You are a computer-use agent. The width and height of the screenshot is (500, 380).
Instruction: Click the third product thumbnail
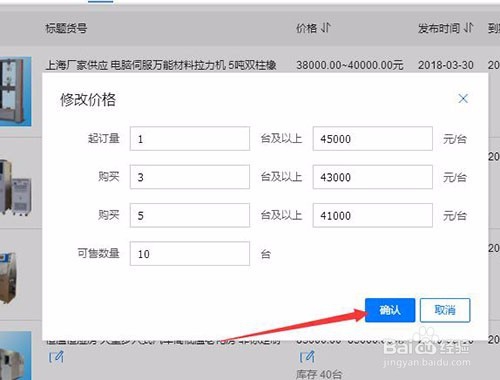click(8, 277)
